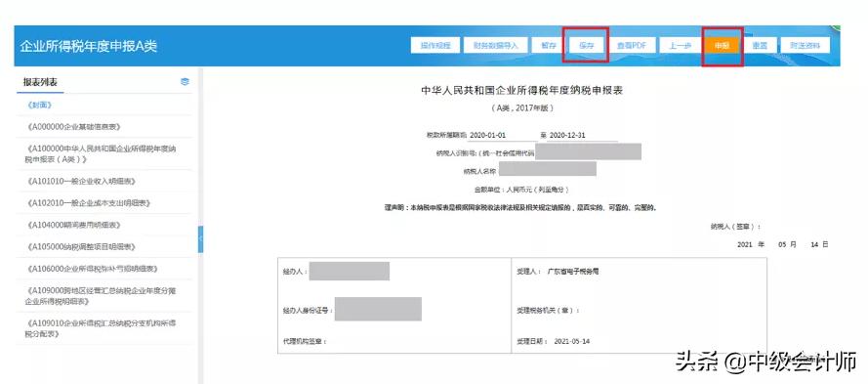Screen dimensions: 868x384
Task: Submit the return with orange 申报 button
Action: tap(722, 46)
